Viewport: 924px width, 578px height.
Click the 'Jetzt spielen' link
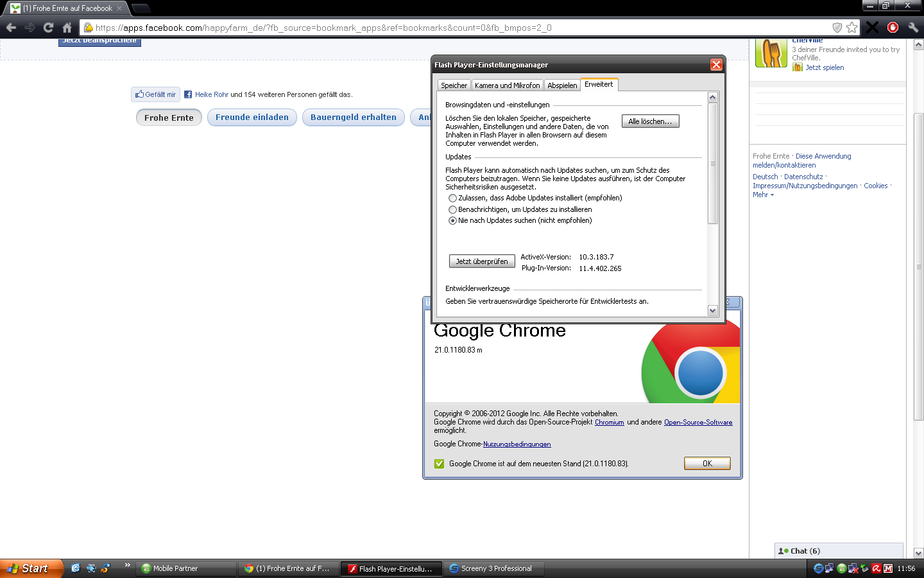point(825,67)
